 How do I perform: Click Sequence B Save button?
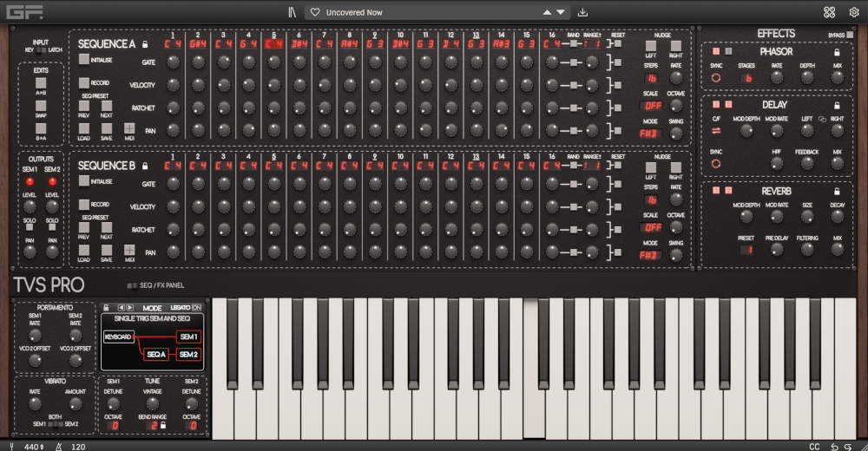tap(106, 250)
